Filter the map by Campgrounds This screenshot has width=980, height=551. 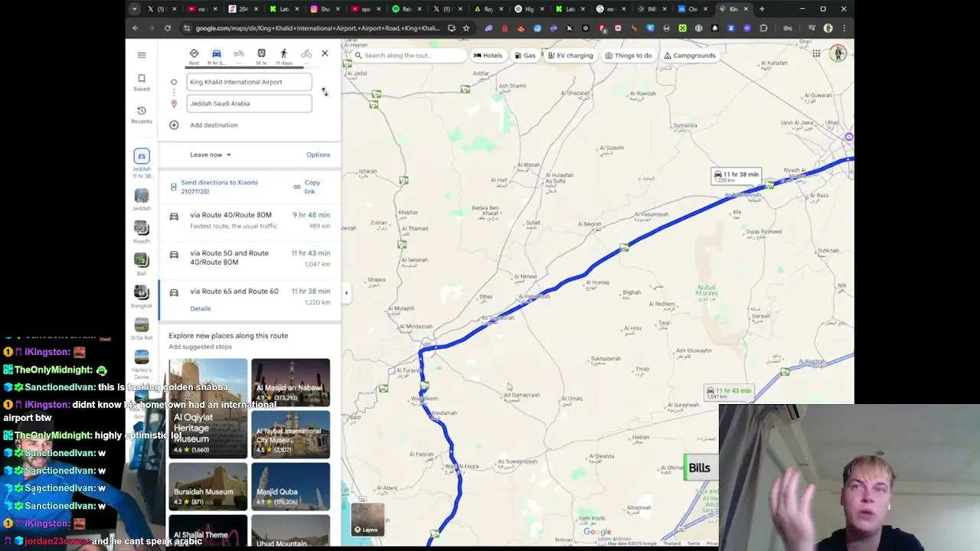(690, 55)
